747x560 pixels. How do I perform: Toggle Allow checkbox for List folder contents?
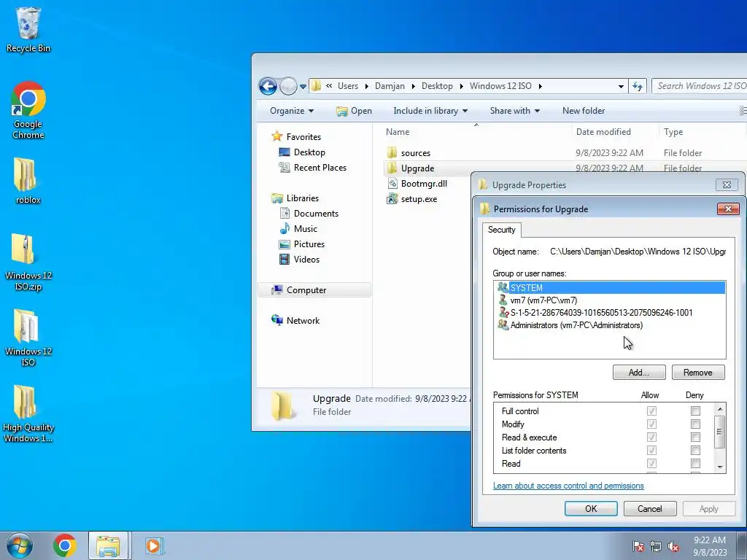click(651, 451)
